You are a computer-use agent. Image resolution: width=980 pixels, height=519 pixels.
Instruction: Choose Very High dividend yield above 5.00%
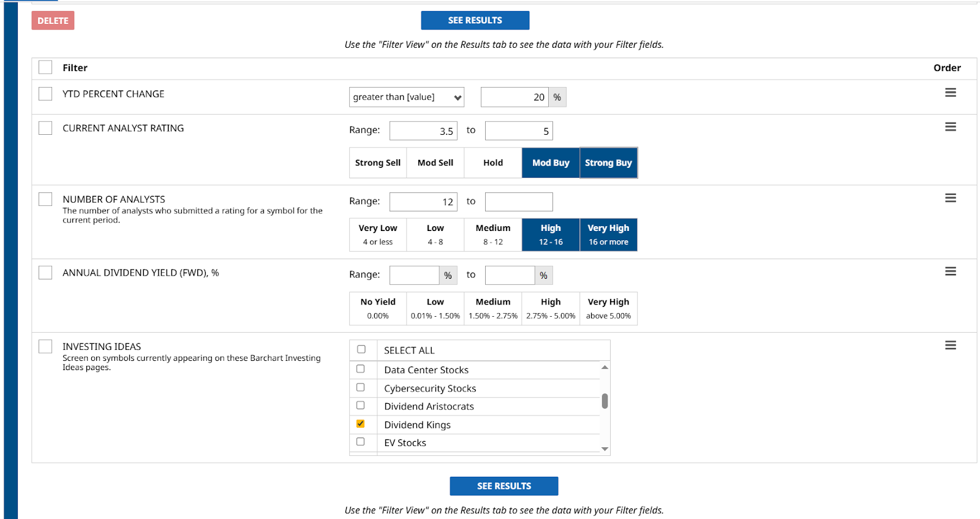pos(608,308)
